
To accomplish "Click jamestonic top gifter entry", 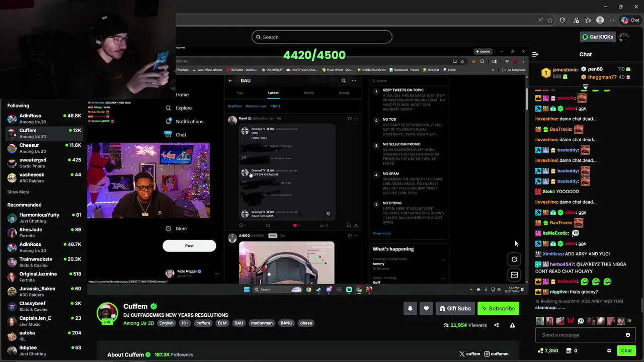I will (559, 73).
